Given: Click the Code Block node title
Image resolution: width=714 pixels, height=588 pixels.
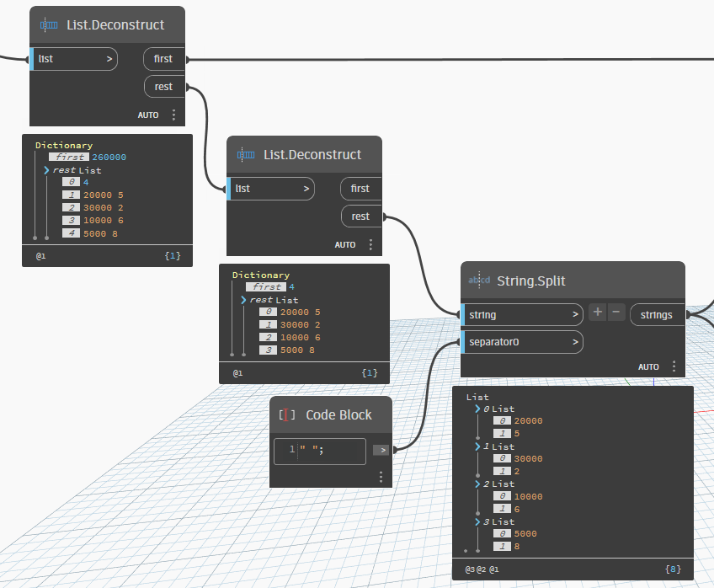Looking at the screenshot, I should [338, 415].
